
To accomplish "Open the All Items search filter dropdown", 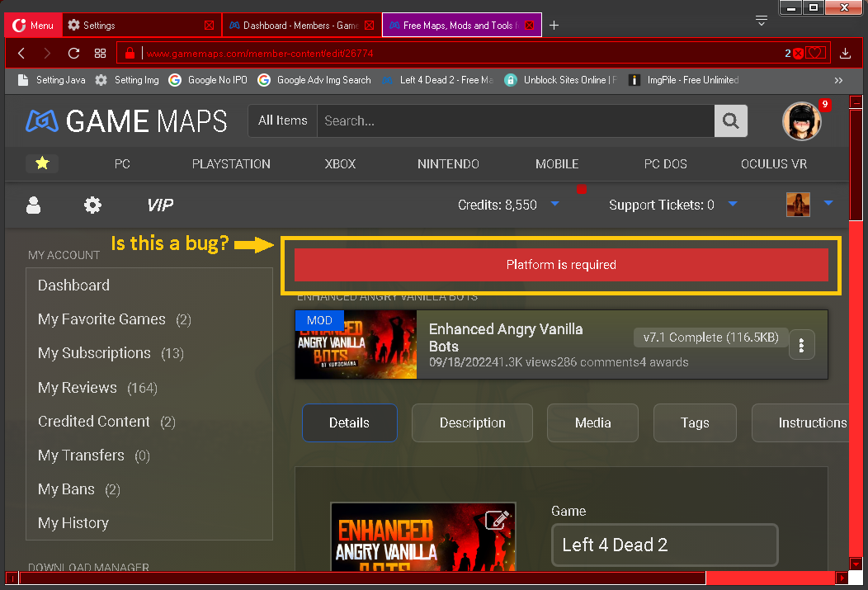I will (x=282, y=120).
